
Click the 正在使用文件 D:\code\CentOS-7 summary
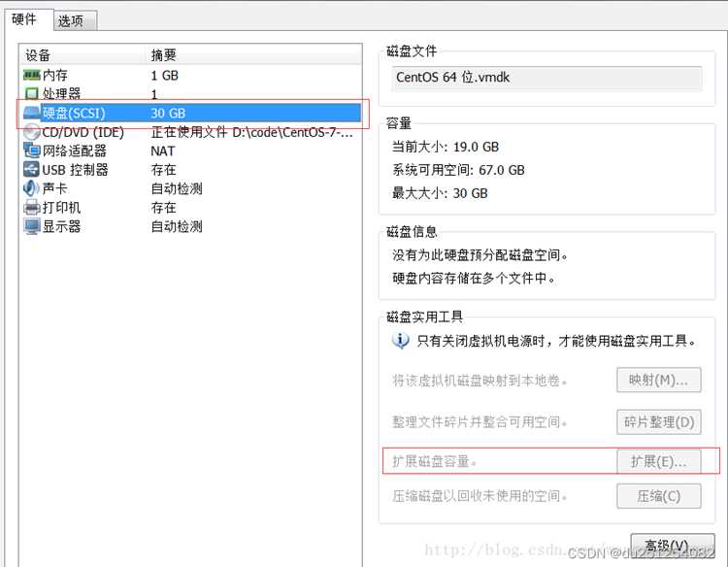click(251, 132)
